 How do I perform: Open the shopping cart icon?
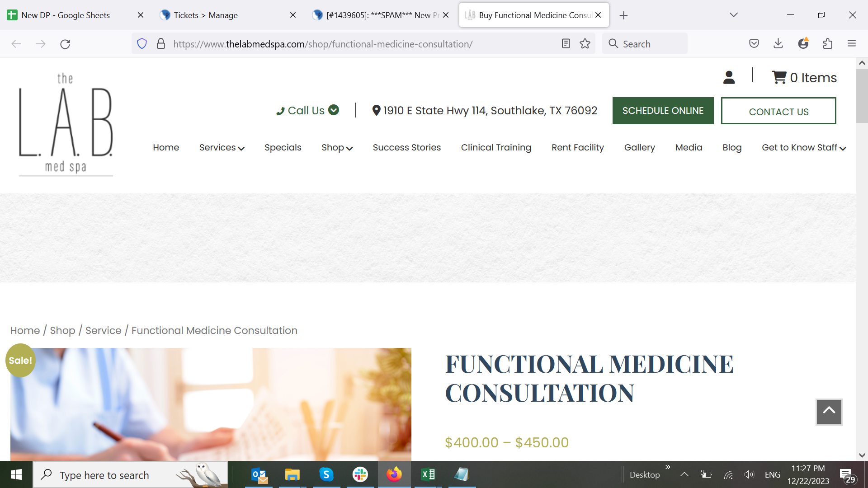779,77
